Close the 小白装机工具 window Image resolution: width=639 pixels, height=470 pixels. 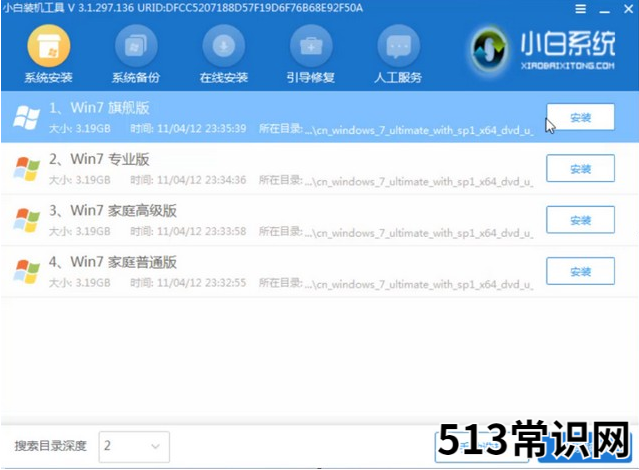[x=628, y=9]
